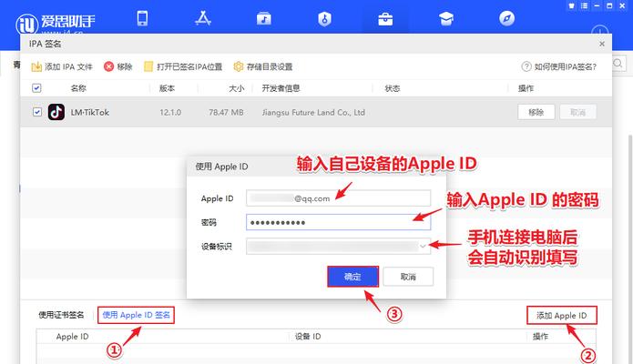Click version 12.1.0 cell
This screenshot has height=364, width=633.
point(170,112)
